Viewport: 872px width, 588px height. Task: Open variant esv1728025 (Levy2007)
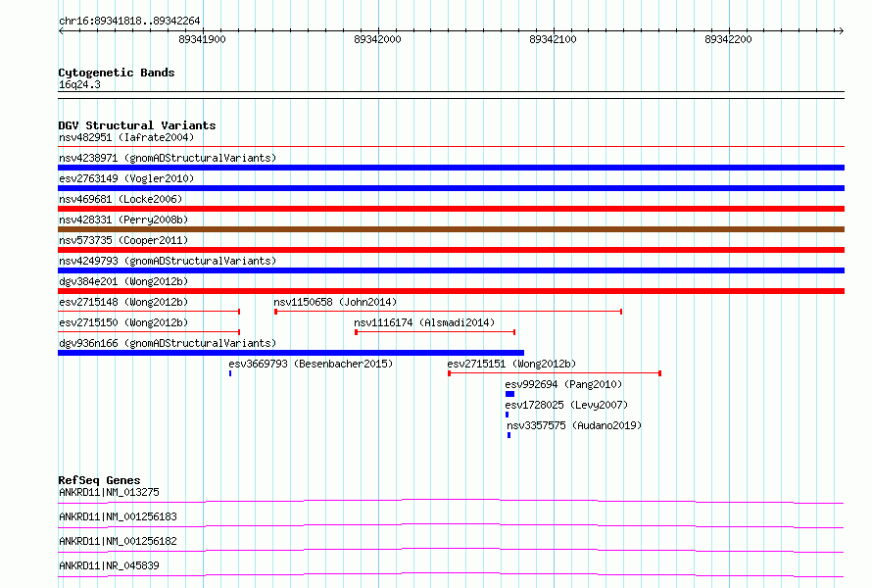pos(566,405)
